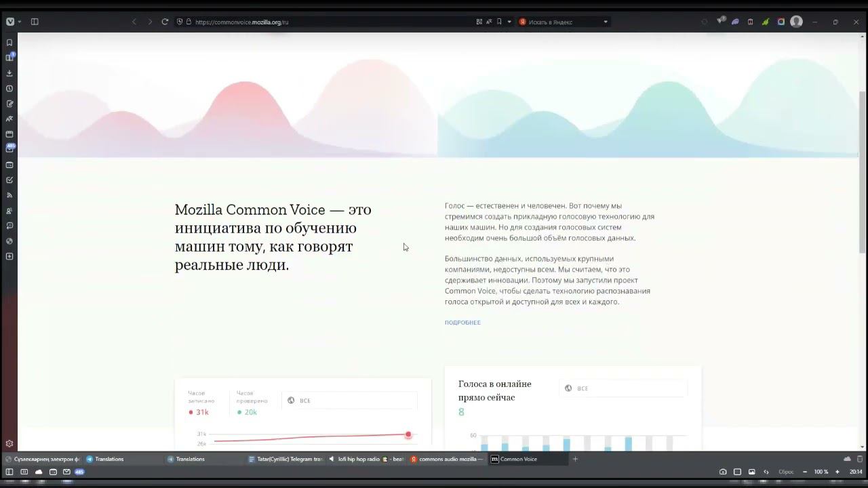Image resolution: width=868 pixels, height=488 pixels.
Task: Open the ВСЕ dropdown in online voices card
Action: click(623, 388)
